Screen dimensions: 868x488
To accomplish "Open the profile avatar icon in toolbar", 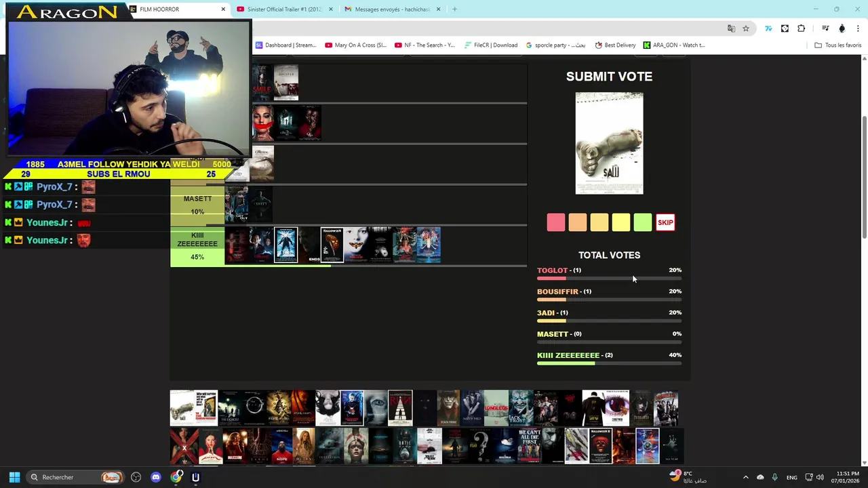I will coord(842,28).
